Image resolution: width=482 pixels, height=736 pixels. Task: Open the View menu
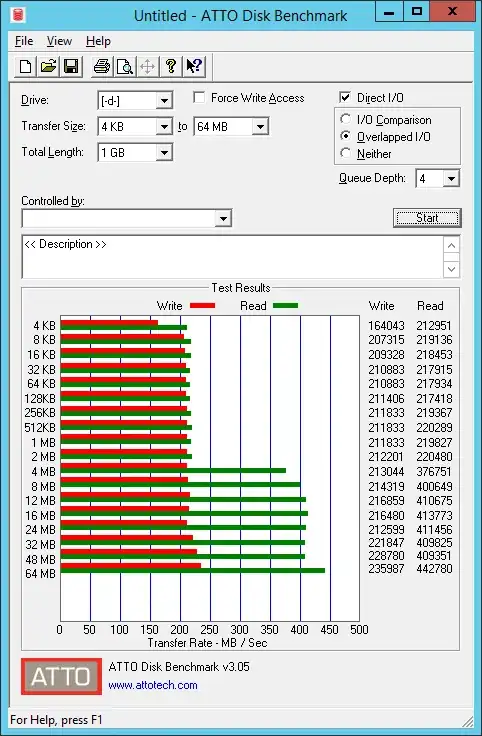pyautogui.click(x=59, y=41)
